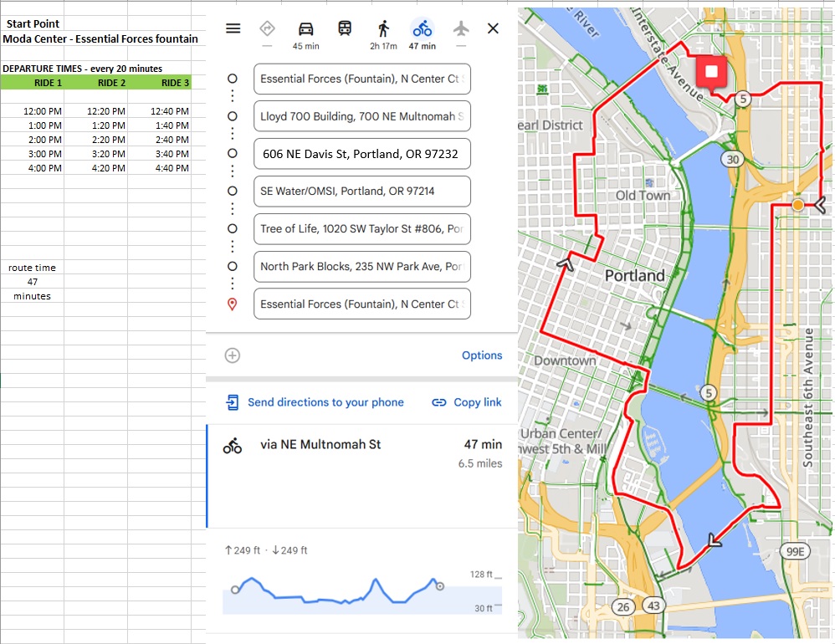Choose the flights travel mode
The width and height of the screenshot is (835, 644).
coord(460,28)
